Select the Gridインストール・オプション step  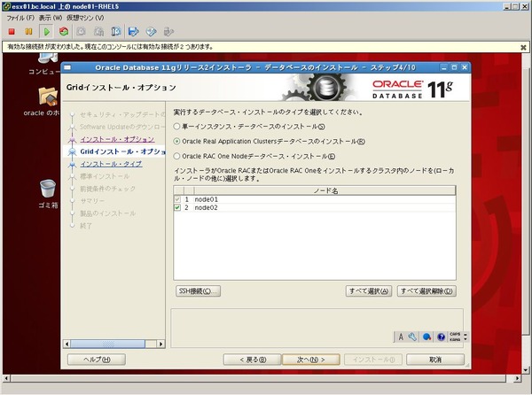122,151
